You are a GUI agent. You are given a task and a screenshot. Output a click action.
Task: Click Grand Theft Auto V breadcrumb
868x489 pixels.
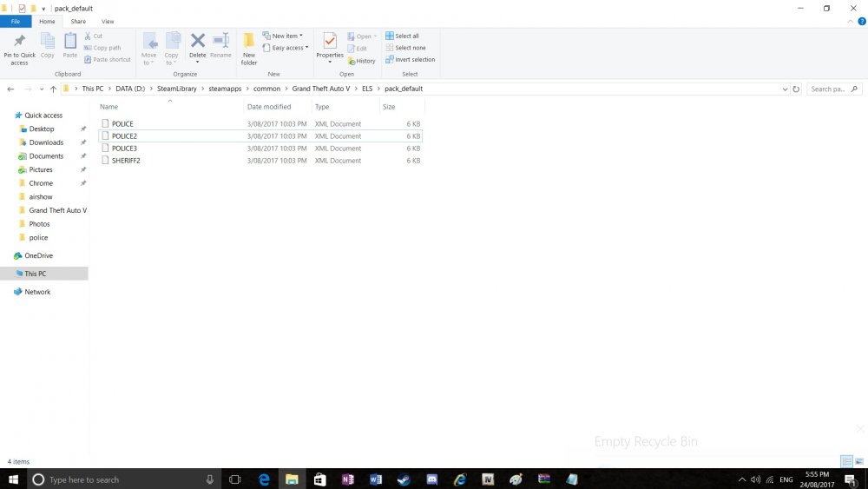(x=321, y=89)
